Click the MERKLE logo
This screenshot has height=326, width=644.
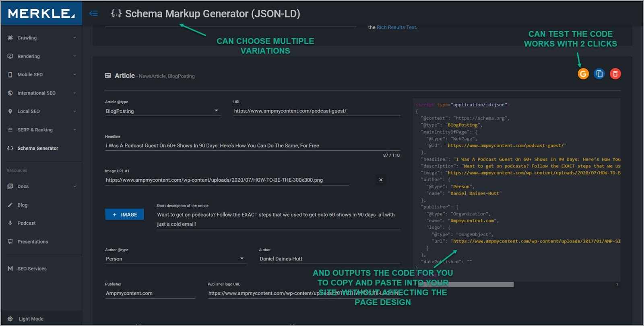click(x=41, y=13)
